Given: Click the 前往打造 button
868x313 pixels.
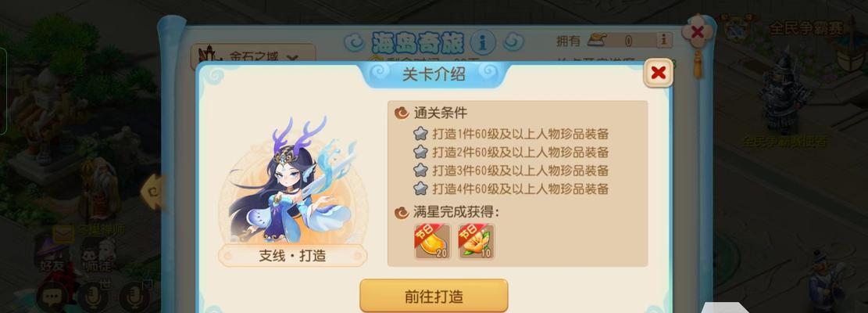Looking at the screenshot, I should pos(434,296).
